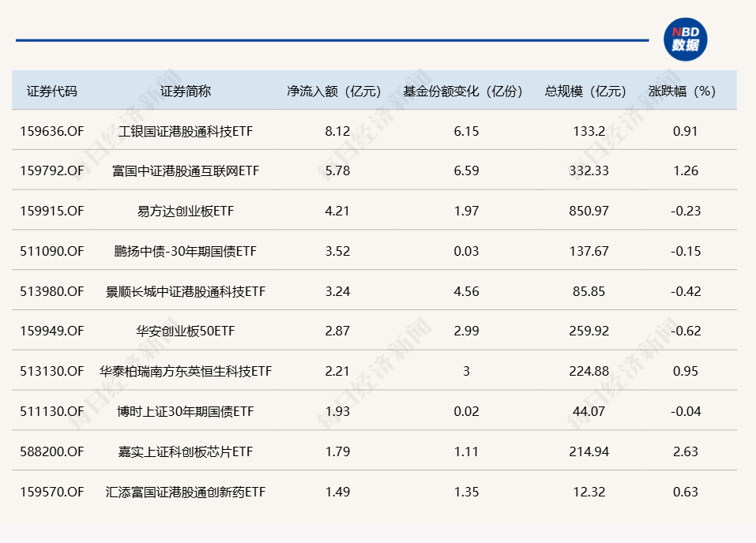The height and width of the screenshot is (543, 756).
Task: Open the 159636.OF security code
Action: pyautogui.click(x=52, y=130)
